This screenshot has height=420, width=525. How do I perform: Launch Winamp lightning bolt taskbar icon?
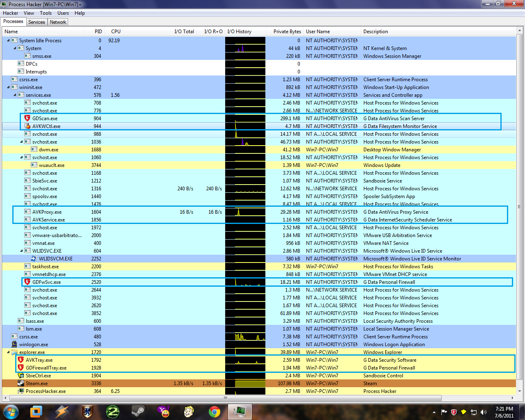point(62,411)
